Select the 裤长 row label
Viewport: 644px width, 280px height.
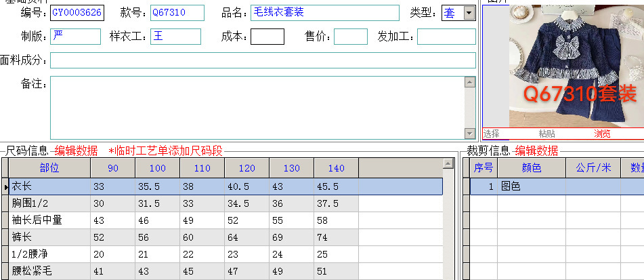pos(49,237)
